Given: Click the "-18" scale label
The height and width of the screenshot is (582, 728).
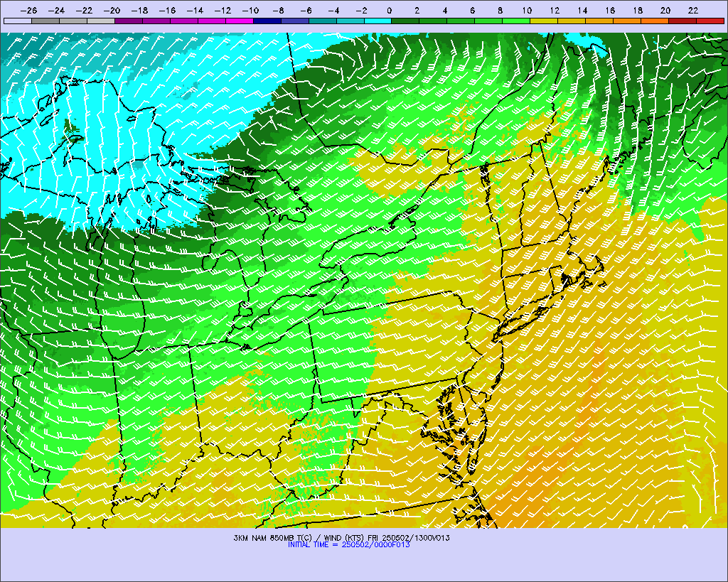Looking at the screenshot, I should (140, 10).
